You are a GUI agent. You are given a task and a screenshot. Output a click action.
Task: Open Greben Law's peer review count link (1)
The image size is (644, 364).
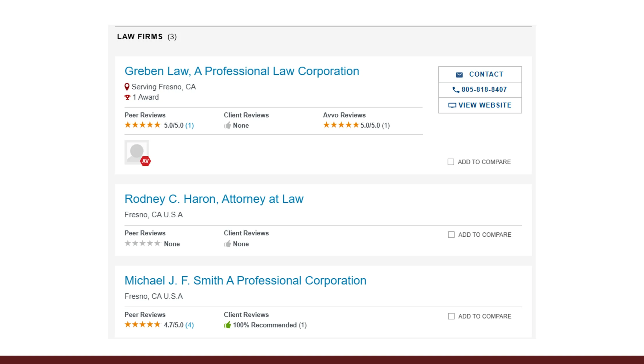pos(190,125)
